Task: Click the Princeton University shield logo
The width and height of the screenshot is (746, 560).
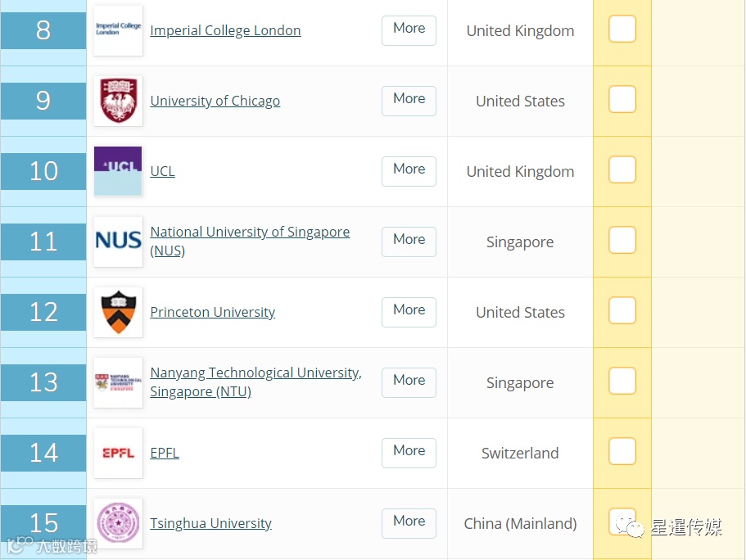Action: pos(118,312)
